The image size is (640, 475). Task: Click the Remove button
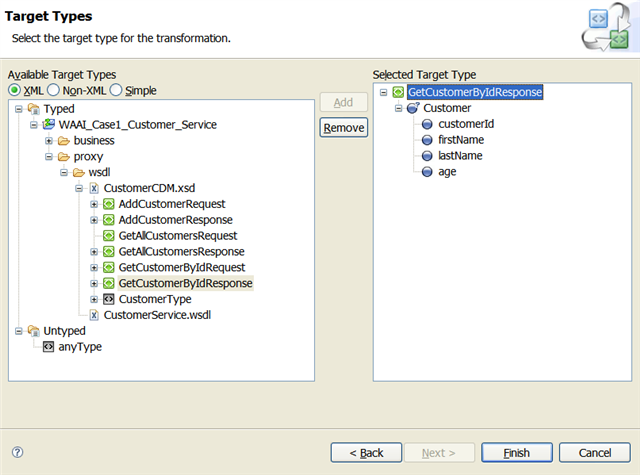pos(343,128)
